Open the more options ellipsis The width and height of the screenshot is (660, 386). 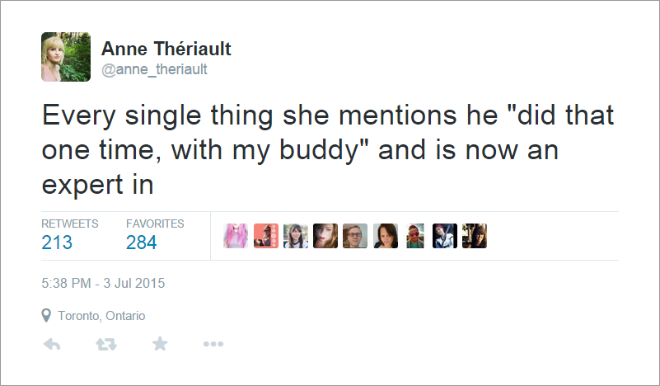[x=213, y=344]
